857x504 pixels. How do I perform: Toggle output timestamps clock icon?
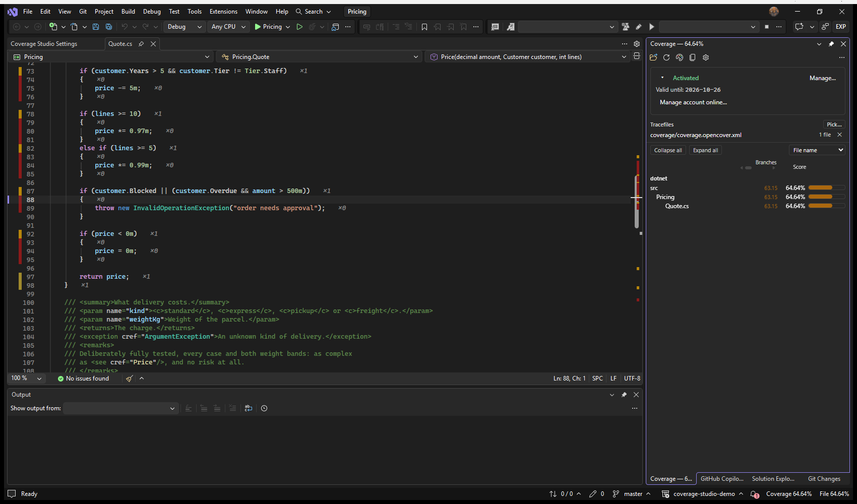264,408
